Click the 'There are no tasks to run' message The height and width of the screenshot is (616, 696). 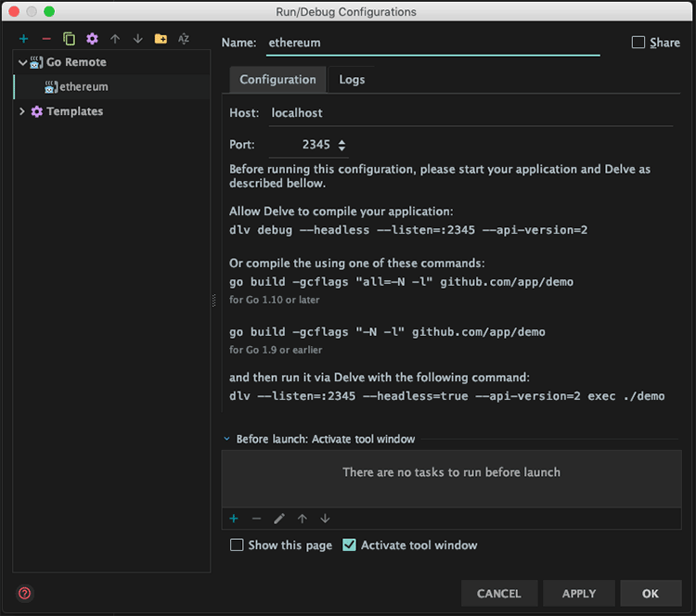coord(451,472)
